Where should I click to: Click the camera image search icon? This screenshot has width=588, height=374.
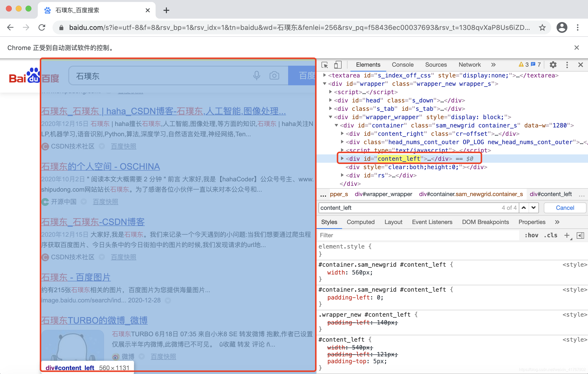point(274,76)
